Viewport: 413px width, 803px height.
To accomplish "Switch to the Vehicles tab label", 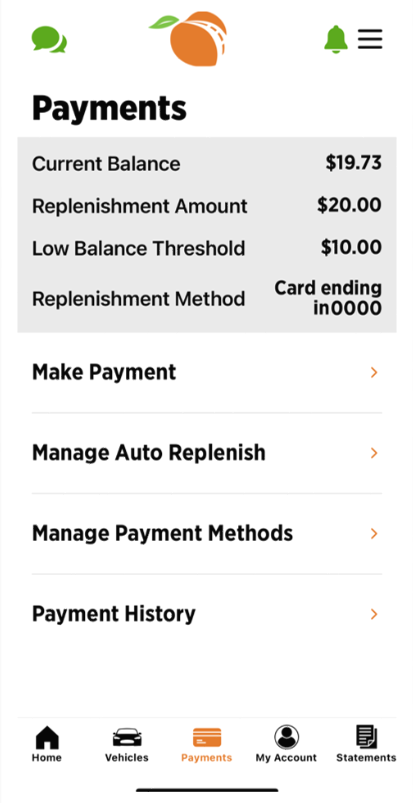I will [x=127, y=757].
